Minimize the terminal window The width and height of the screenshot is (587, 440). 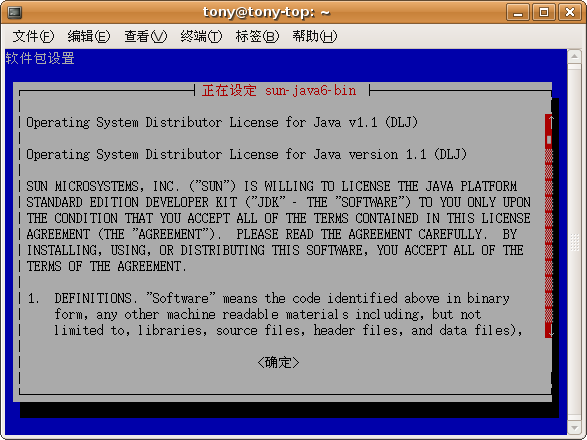point(518,12)
